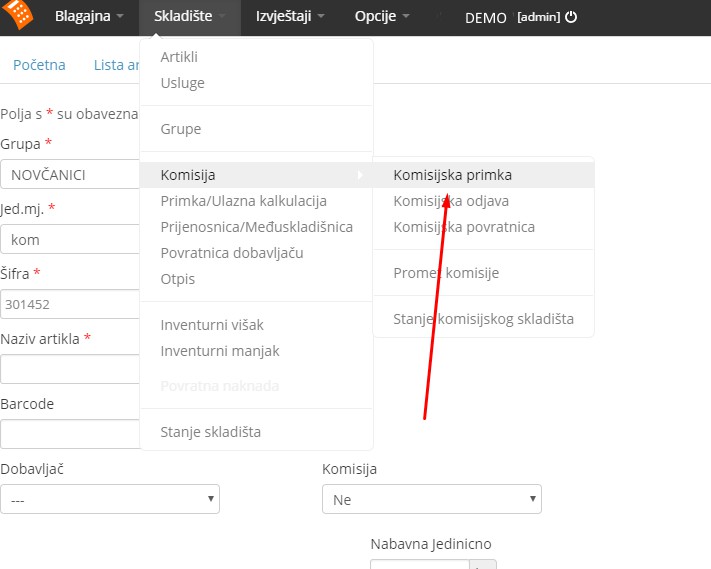Image resolution: width=711 pixels, height=569 pixels.
Task: Select Povratnica dobavljaču menu entry
Action: tap(232, 253)
